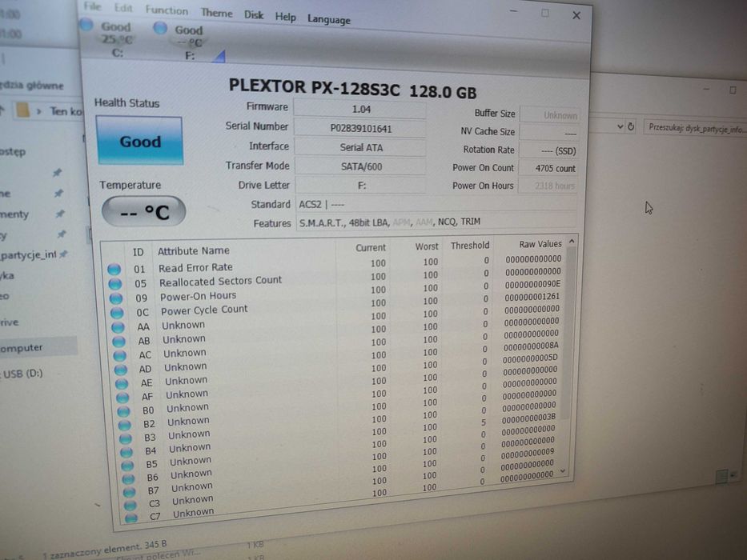Select the Reallocated Sectors Count row text
Viewport: 747px width, 560px height.
click(x=220, y=281)
